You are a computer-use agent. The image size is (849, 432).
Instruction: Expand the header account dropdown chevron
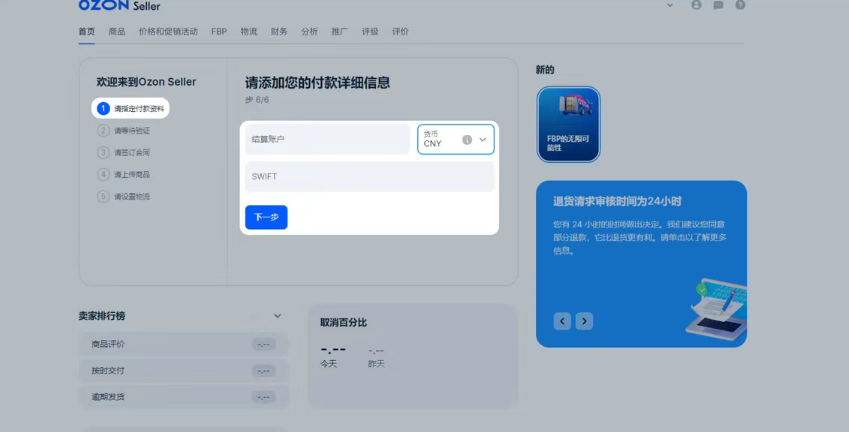(670, 5)
